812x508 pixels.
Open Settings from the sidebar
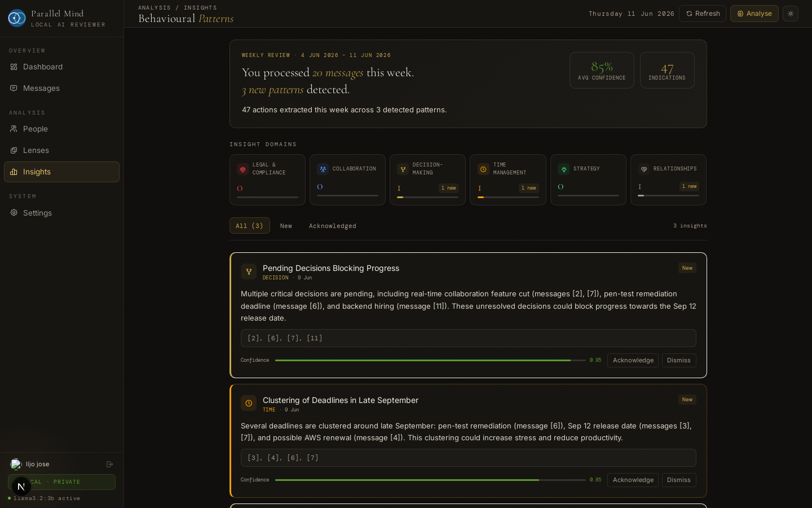(61, 213)
